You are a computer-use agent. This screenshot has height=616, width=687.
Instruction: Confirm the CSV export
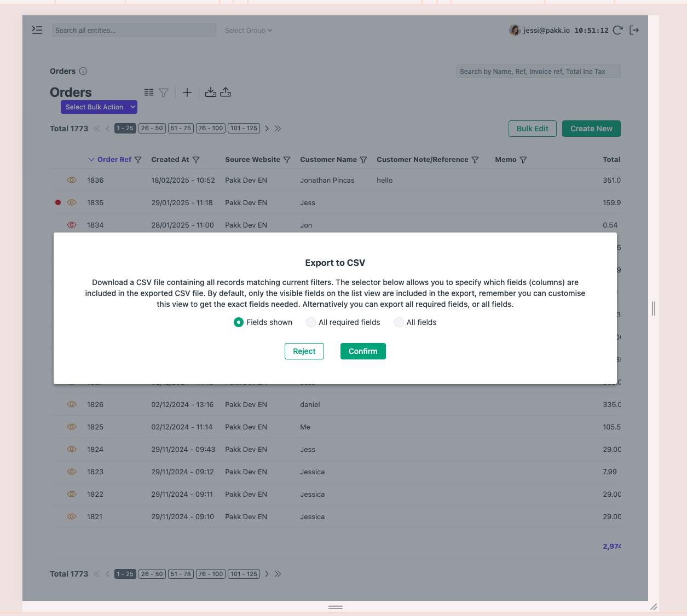point(363,351)
